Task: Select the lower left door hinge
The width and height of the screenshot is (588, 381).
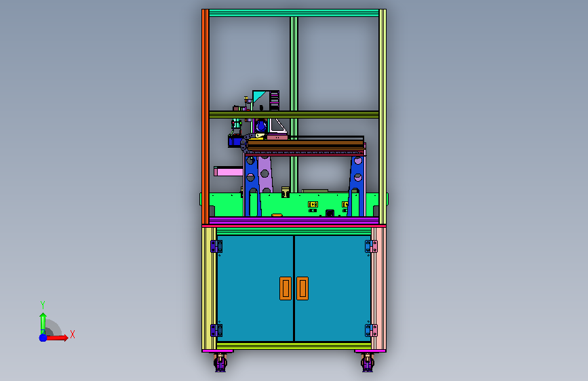Action: click(216, 330)
